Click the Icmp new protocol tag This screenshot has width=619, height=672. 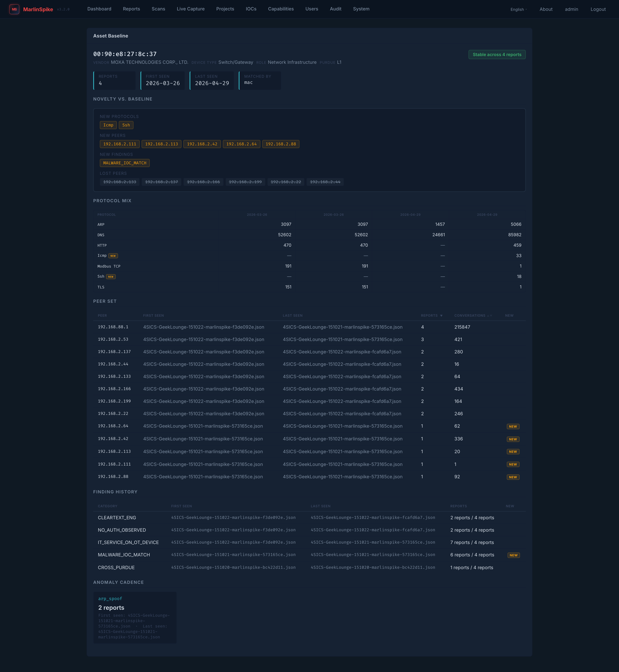(108, 125)
